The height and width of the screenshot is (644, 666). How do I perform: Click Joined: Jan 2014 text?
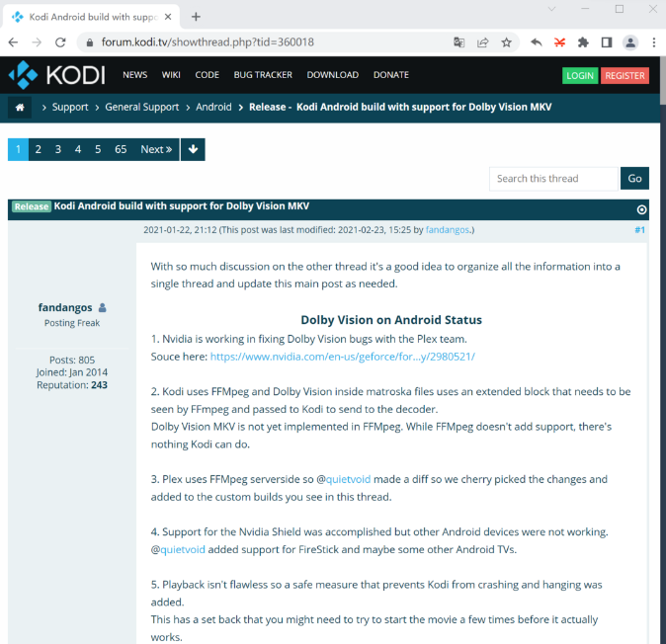(x=72, y=372)
